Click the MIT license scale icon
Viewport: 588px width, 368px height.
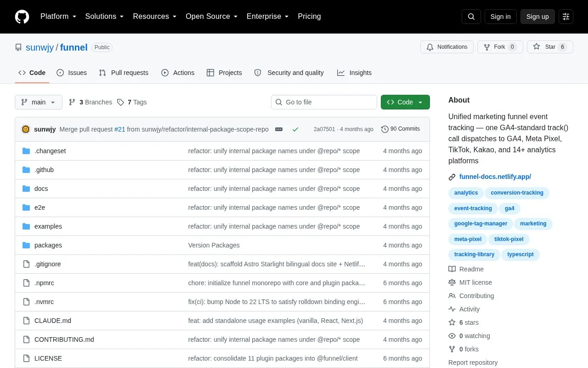pyautogui.click(x=452, y=282)
